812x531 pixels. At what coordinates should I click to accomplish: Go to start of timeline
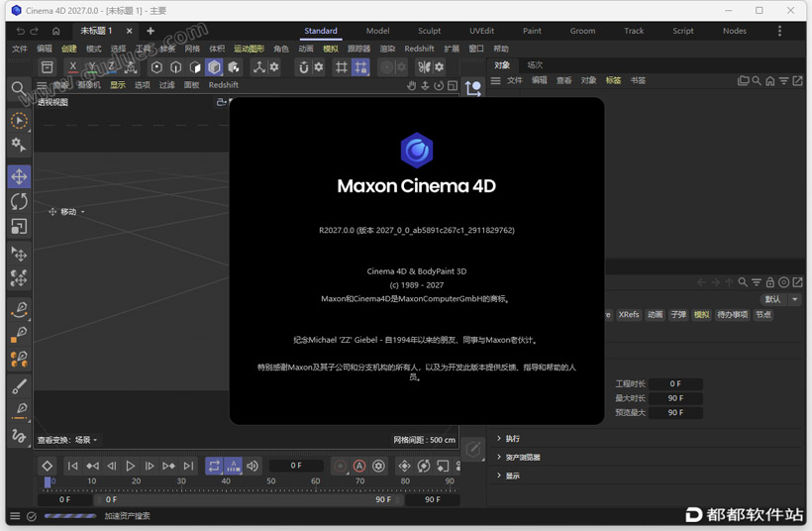pos(73,466)
